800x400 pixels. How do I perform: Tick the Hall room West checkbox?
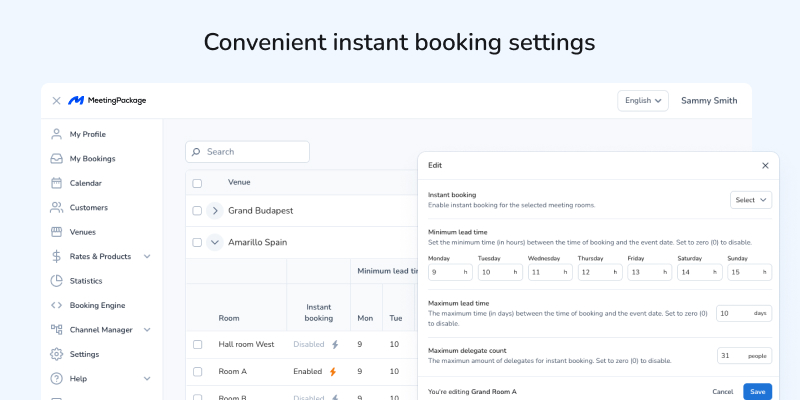click(x=197, y=344)
